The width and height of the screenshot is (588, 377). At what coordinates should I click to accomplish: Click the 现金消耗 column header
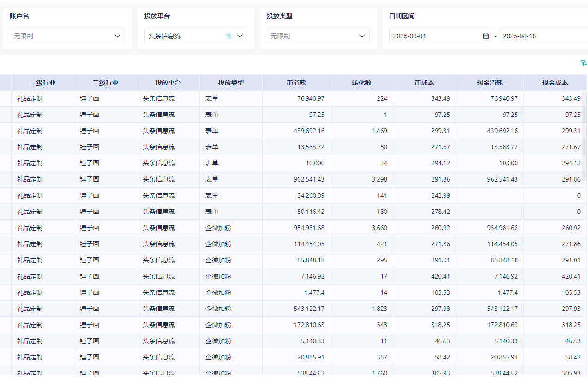pos(490,83)
